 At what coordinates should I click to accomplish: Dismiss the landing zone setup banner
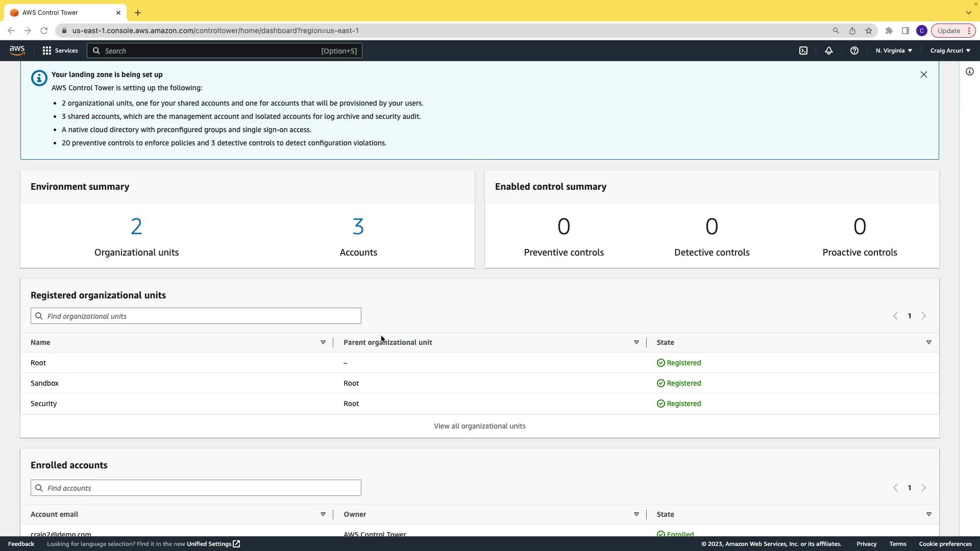coord(923,74)
